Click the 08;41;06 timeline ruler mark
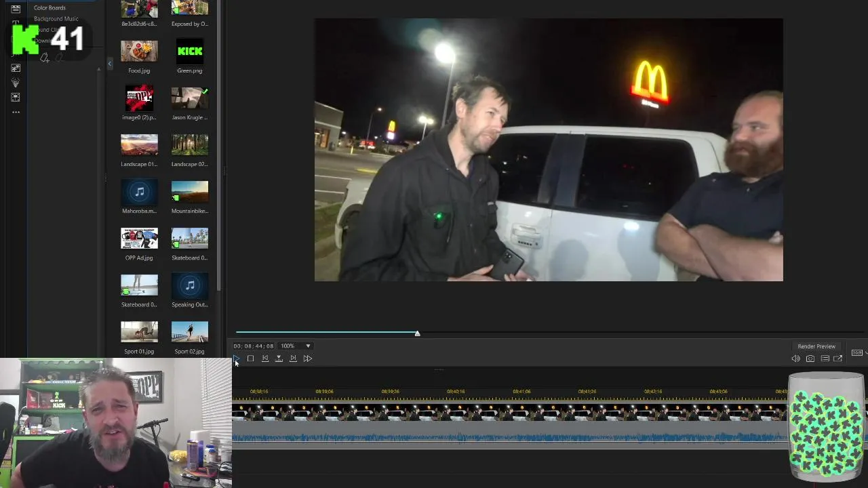Screen dimensions: 868x488 [x=521, y=392]
